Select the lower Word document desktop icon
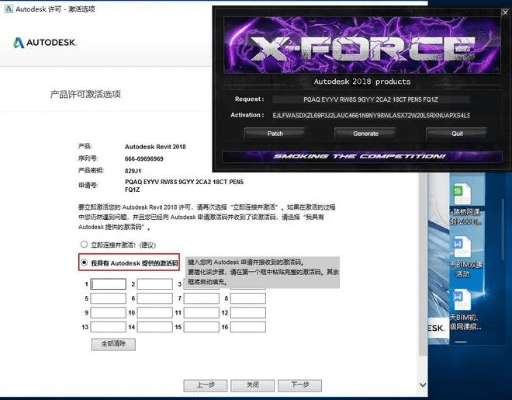The height and width of the screenshot is (400, 512). (462, 299)
